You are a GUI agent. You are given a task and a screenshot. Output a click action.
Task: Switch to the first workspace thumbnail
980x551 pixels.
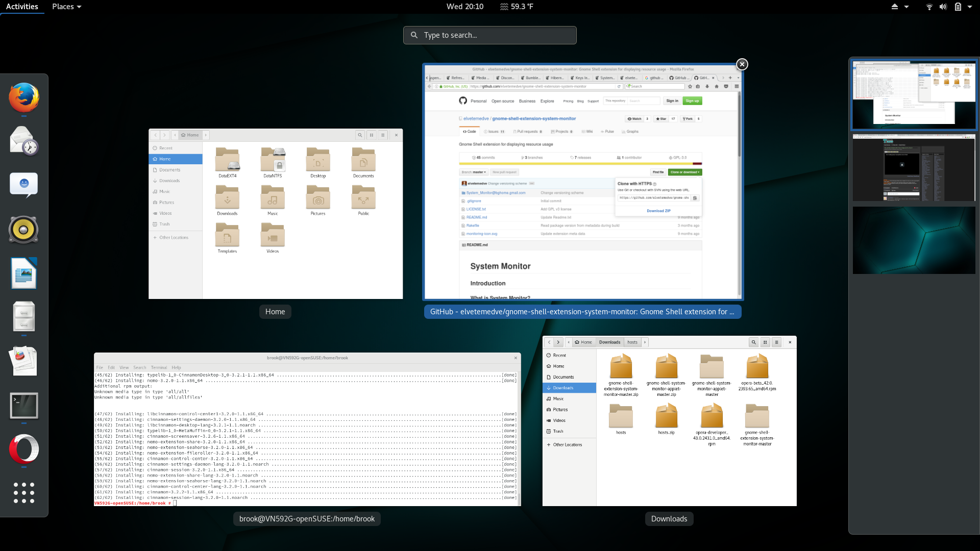(x=914, y=95)
